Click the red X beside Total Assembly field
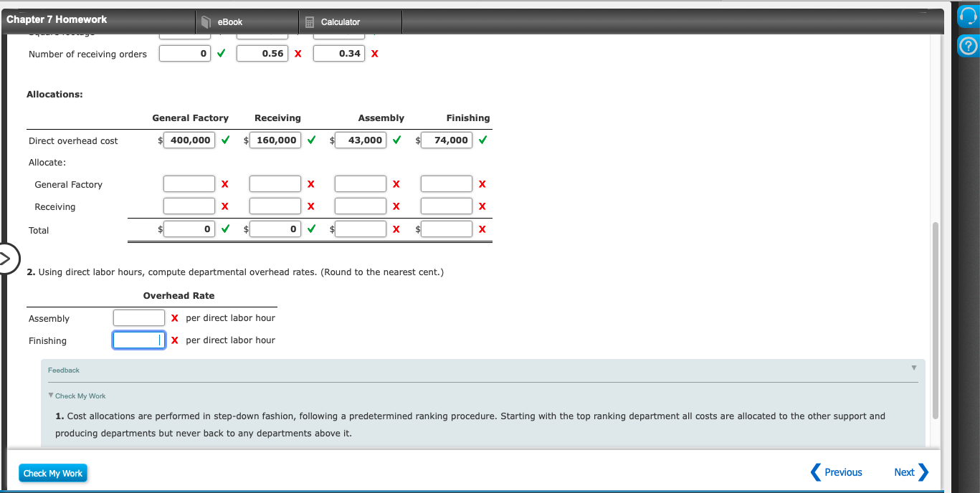980x493 pixels. [396, 230]
